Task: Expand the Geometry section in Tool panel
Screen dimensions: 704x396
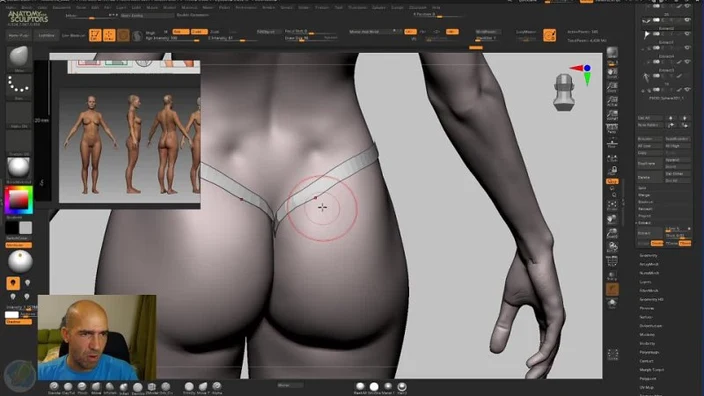Action: pos(648,255)
